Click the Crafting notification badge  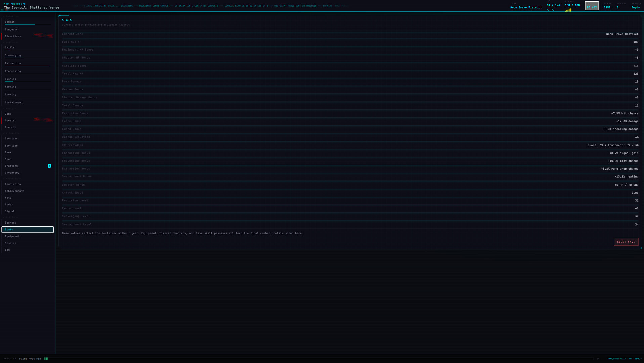[49, 166]
